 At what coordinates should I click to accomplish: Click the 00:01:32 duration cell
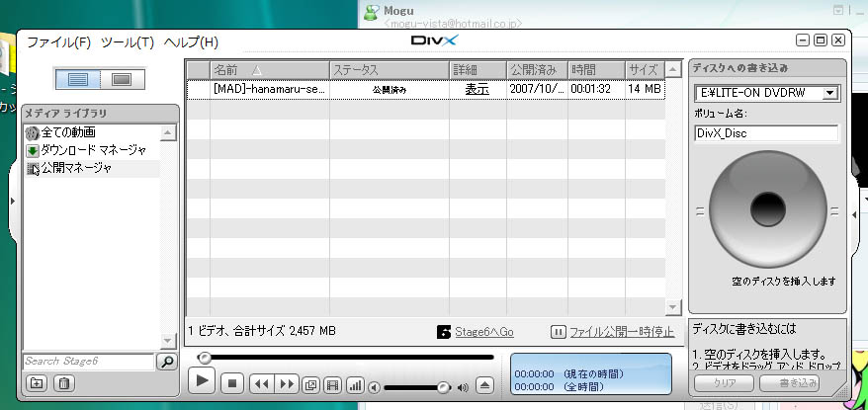pyautogui.click(x=596, y=89)
